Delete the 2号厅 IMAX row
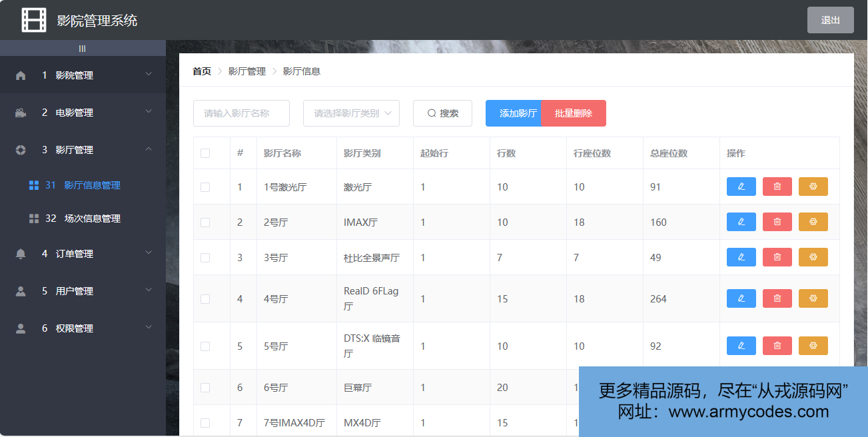Image resolution: width=868 pixels, height=437 pixels. pyautogui.click(x=777, y=222)
